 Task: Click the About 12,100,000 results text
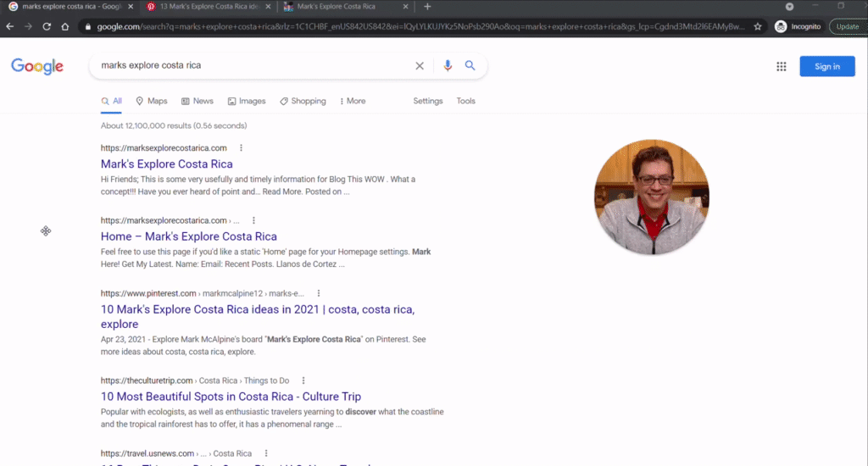[174, 125]
